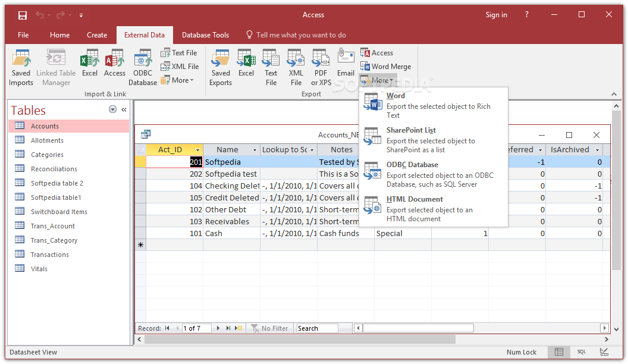Open the File tab
The width and height of the screenshot is (628, 364).
coord(23,35)
